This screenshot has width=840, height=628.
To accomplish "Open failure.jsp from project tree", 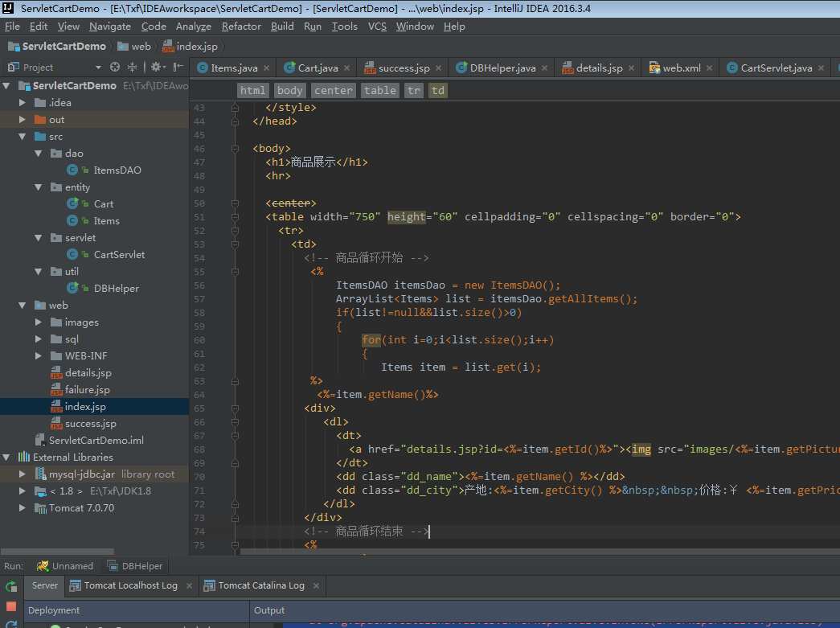I will (x=88, y=389).
